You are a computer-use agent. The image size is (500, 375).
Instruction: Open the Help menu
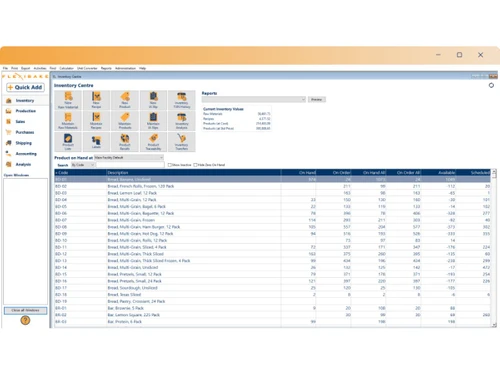[x=143, y=68]
